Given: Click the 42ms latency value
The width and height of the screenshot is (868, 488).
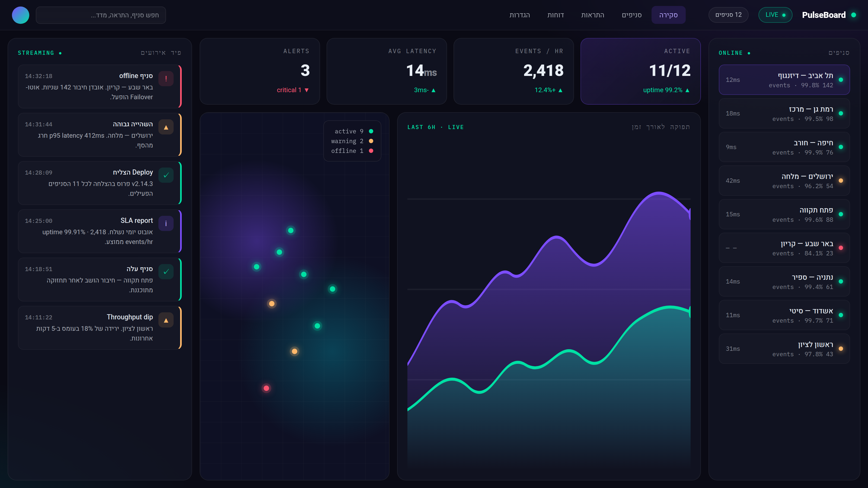Looking at the screenshot, I should (733, 181).
